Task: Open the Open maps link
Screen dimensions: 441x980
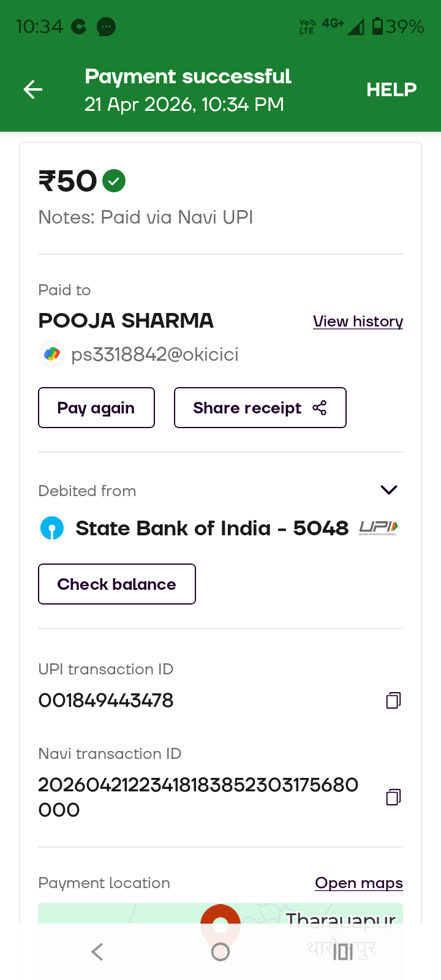Action: coord(358,883)
